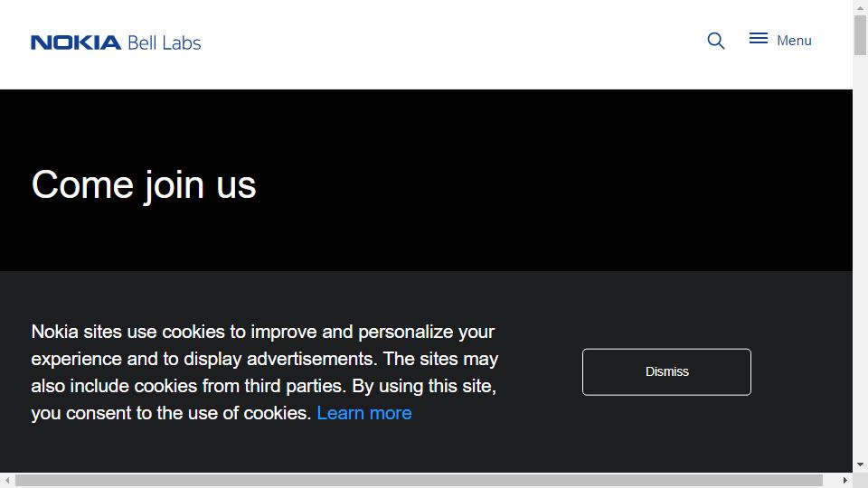
Task: Click the Bell Labs wordmark text
Action: coord(164,42)
